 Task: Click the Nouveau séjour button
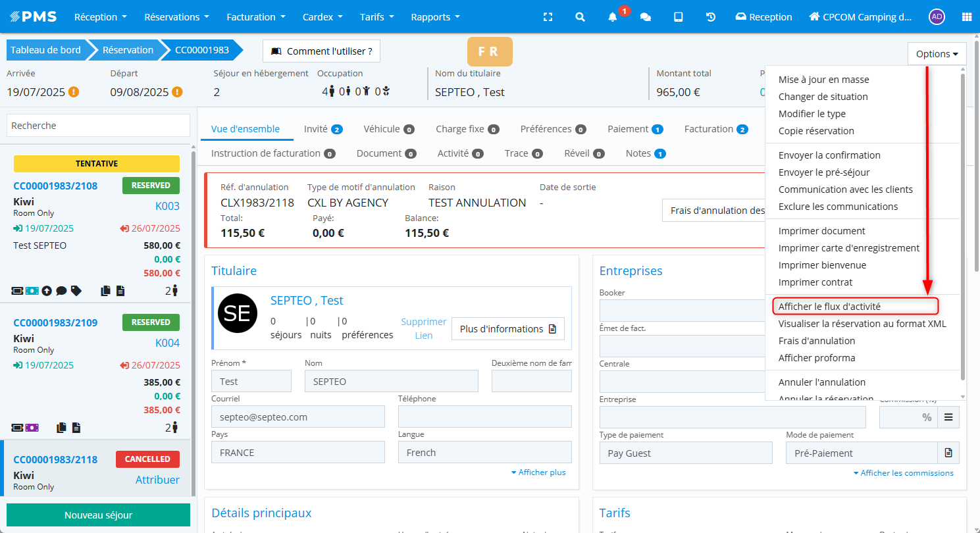(x=98, y=515)
